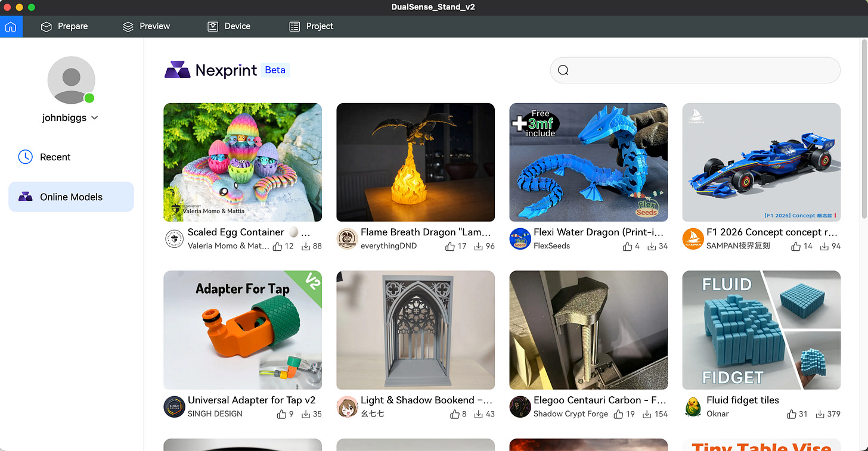Screen dimensions: 868x451
Task: Open the Home tab icon
Action: 11,26
